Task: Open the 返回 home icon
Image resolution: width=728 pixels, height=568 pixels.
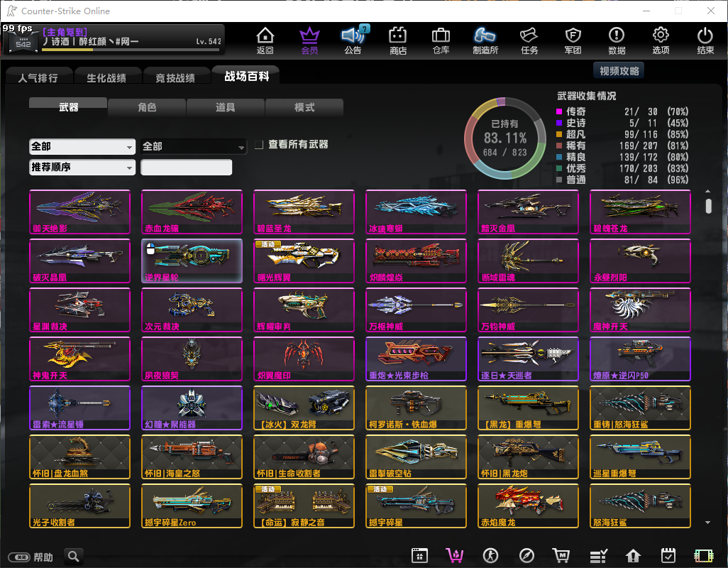Action: click(x=265, y=40)
